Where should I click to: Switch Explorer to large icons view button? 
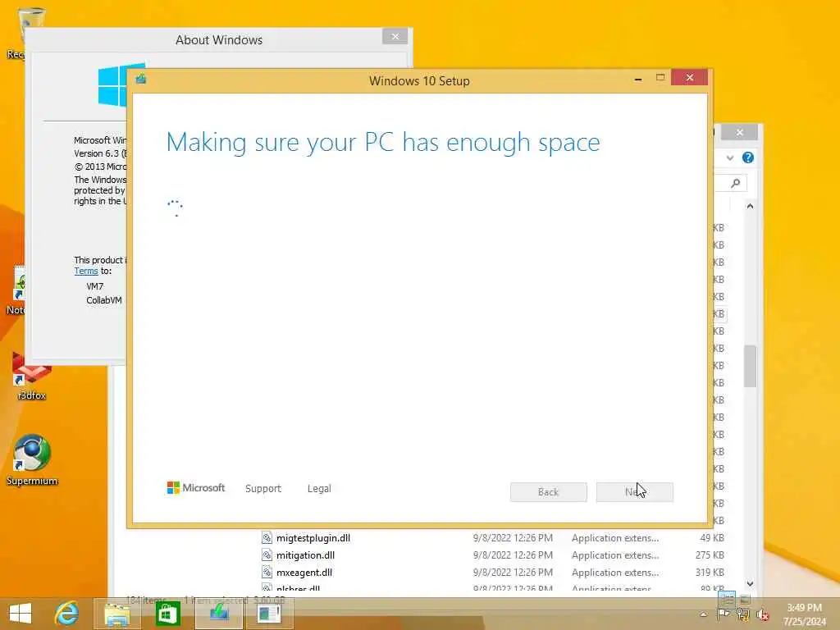pyautogui.click(x=745, y=599)
